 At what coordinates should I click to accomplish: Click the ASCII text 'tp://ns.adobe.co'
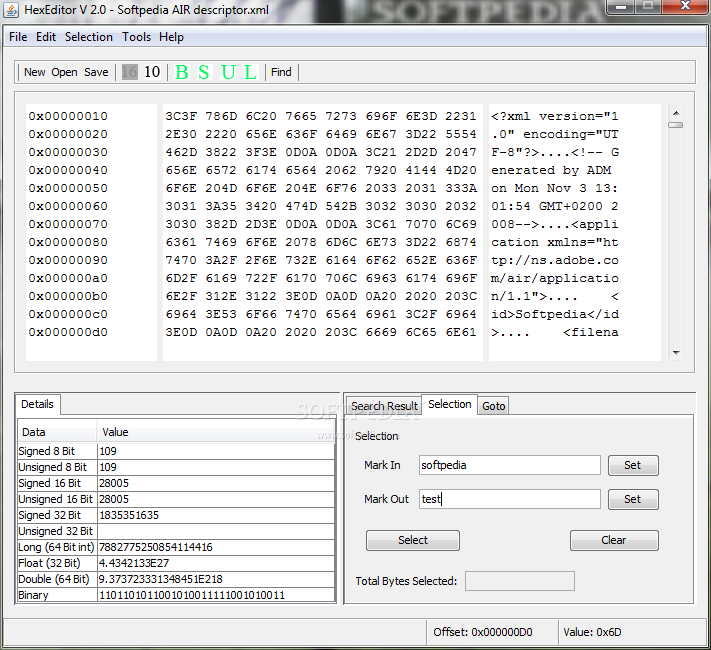click(555, 260)
